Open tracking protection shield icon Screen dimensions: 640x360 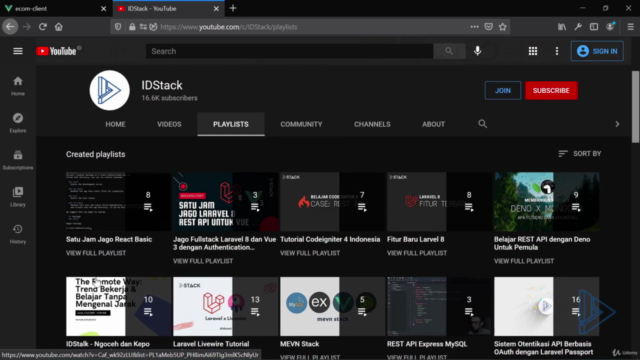[x=118, y=27]
